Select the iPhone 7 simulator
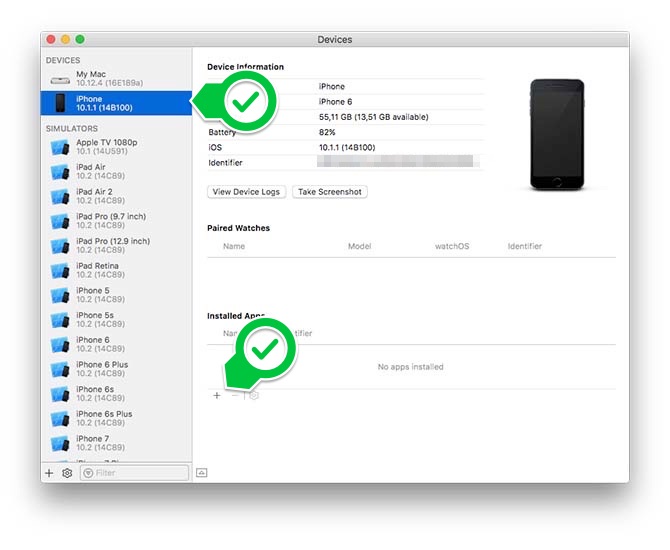 [x=116, y=443]
